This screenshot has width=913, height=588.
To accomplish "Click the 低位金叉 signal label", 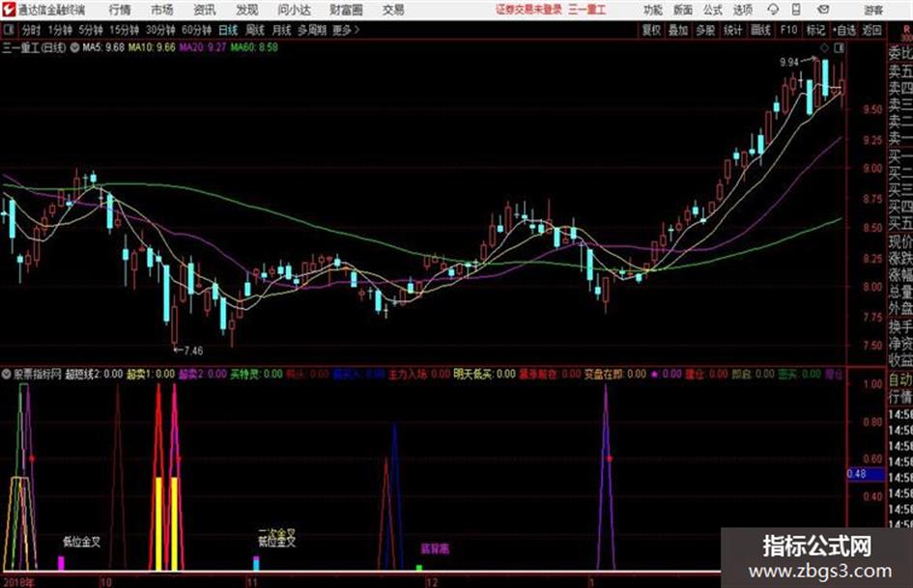I will click(x=82, y=542).
